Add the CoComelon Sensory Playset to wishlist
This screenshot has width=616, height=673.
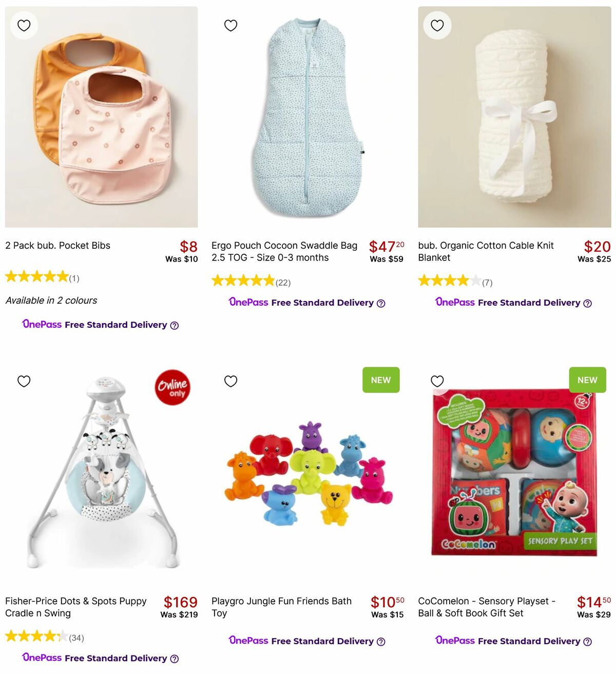[x=437, y=381]
